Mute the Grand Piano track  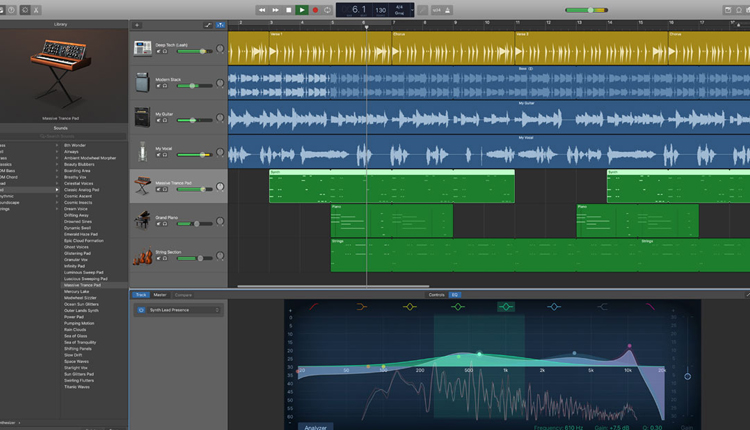click(158, 223)
